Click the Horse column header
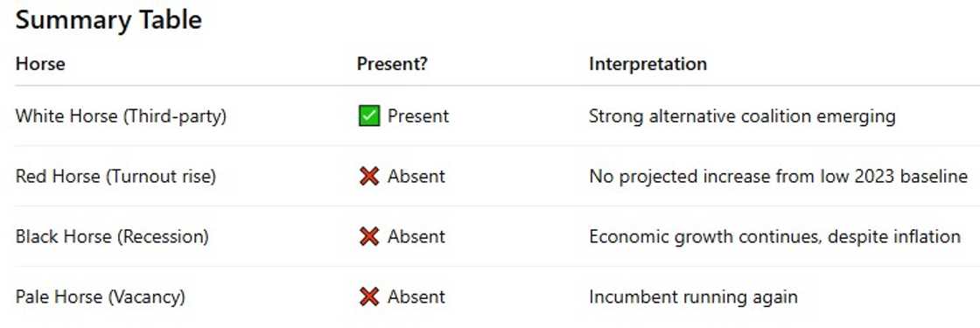The height and width of the screenshot is (328, 980). coord(40,64)
